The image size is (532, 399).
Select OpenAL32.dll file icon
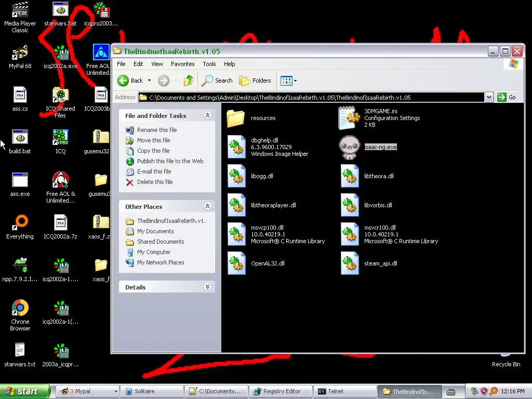[x=236, y=263]
